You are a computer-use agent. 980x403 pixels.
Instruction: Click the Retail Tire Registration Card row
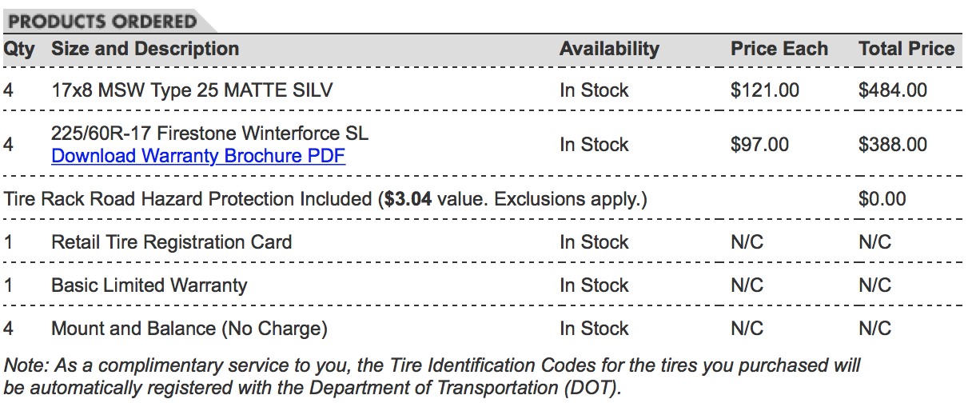coord(171,242)
